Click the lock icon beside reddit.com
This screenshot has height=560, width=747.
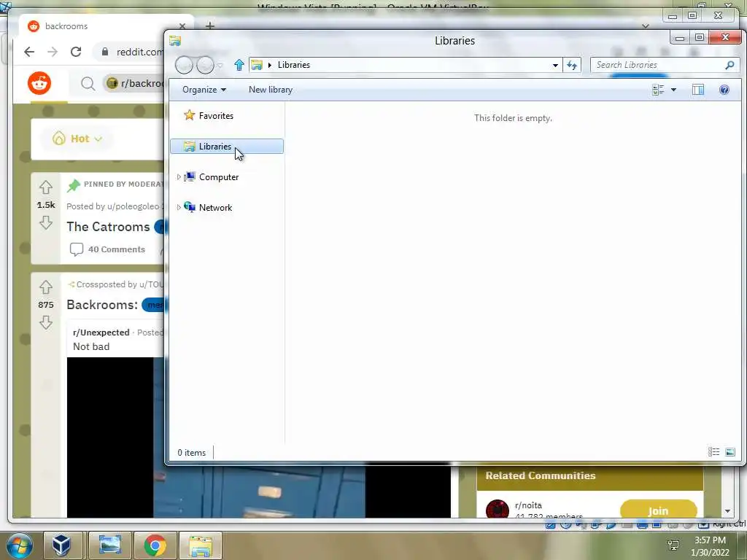pos(105,52)
